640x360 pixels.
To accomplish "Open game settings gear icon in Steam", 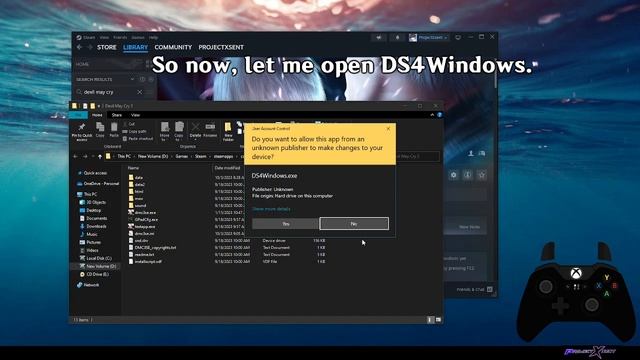I will coord(453,175).
